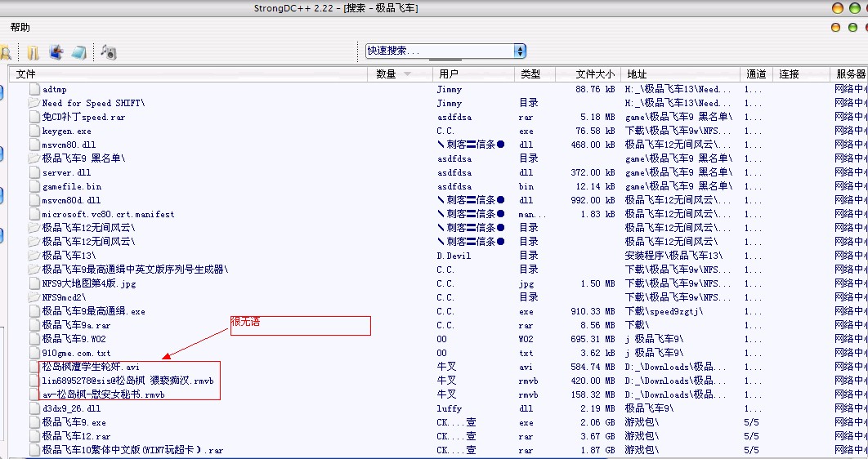Click the file icon beside msvcm80d.dll

34,200
